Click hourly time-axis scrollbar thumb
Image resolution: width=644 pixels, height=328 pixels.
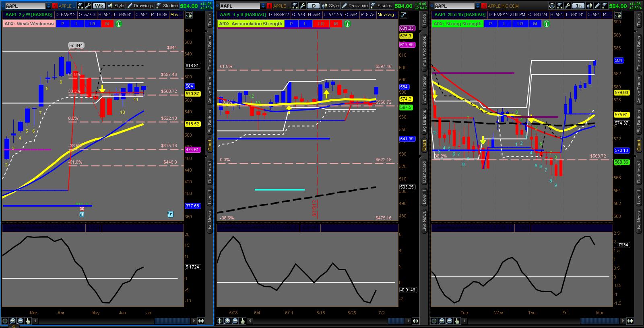pyautogui.click(x=600, y=321)
